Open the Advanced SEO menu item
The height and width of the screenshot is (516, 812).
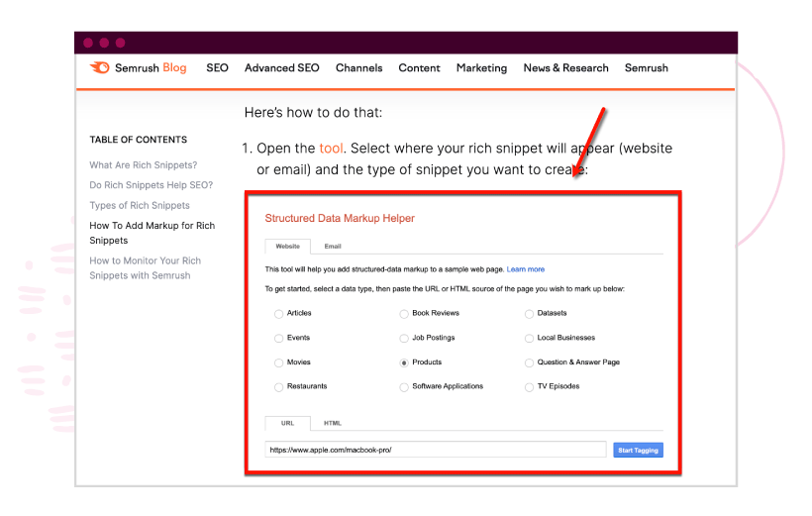point(281,68)
